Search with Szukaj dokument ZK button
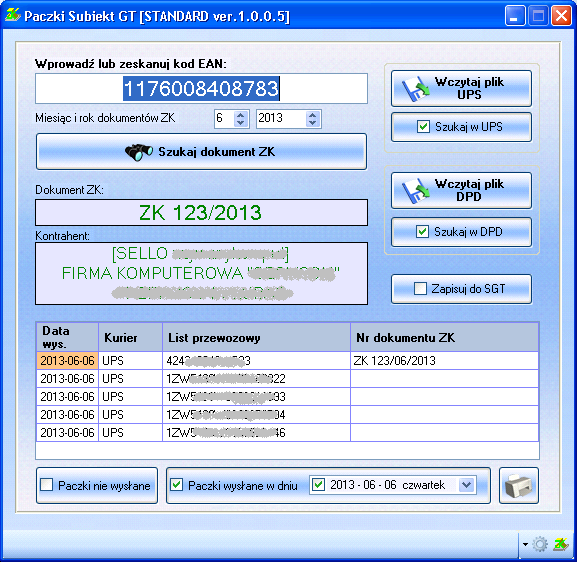The image size is (577, 562). pos(201,152)
